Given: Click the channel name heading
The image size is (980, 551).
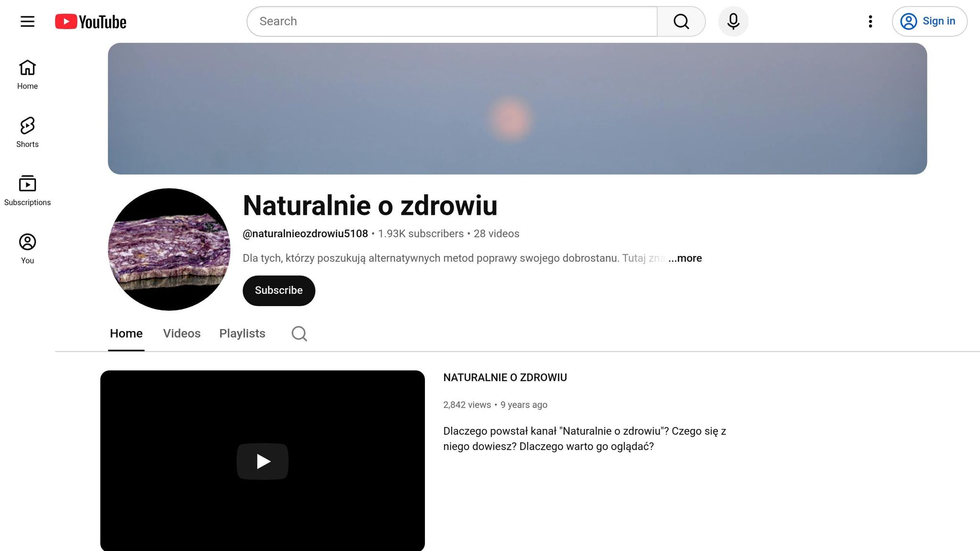Looking at the screenshot, I should [x=370, y=206].
